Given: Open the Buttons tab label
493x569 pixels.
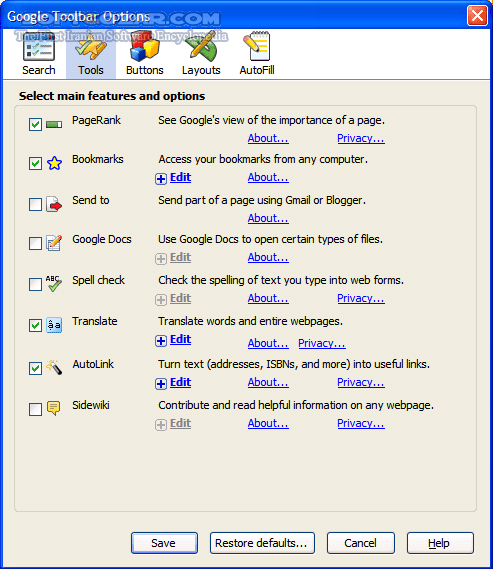Looking at the screenshot, I should pos(145,70).
